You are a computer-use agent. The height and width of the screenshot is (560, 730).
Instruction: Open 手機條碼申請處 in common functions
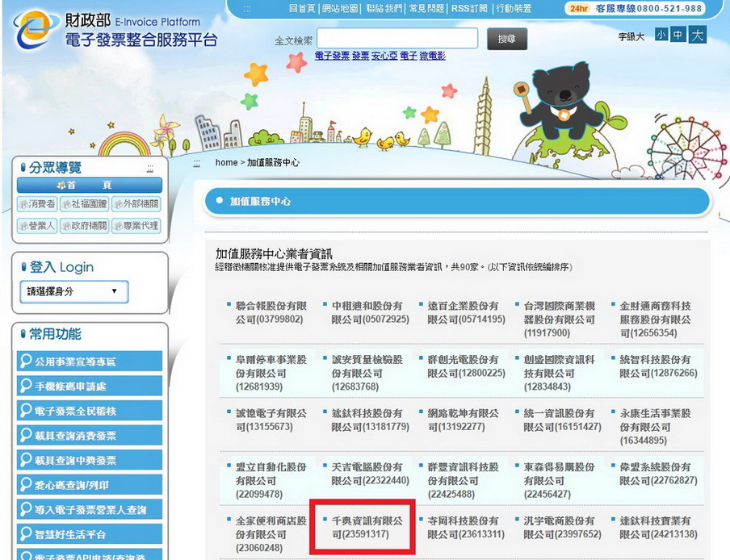pos(90,386)
